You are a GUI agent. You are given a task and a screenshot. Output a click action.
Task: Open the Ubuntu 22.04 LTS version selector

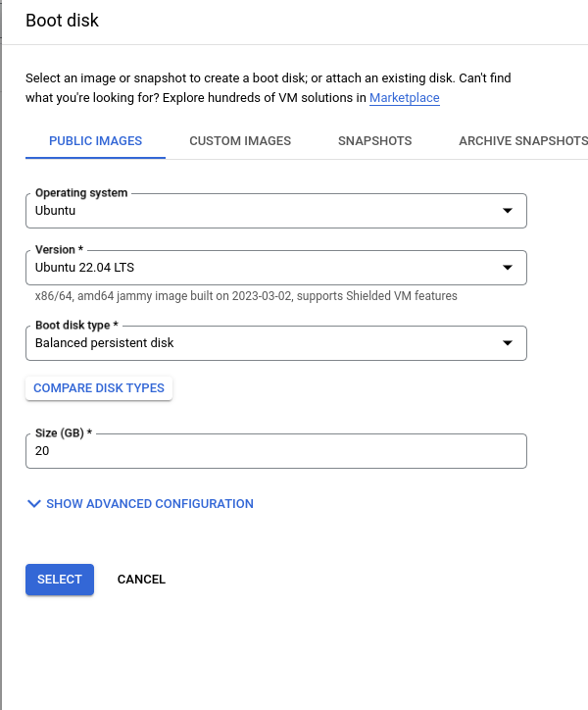coord(276,267)
